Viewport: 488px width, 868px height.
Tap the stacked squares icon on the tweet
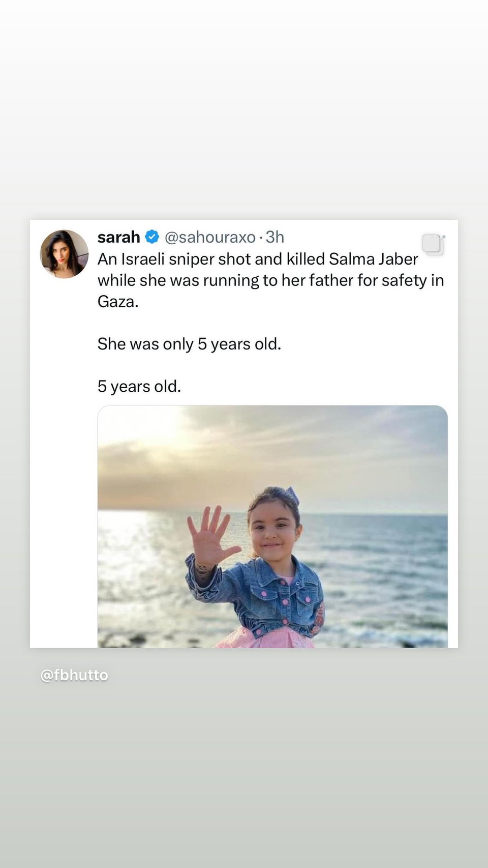coord(433,244)
